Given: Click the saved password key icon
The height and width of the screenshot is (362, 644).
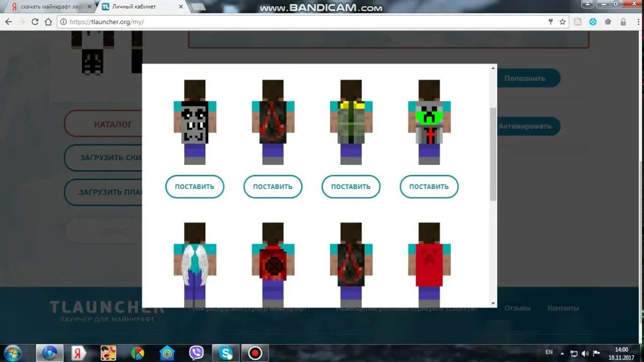Looking at the screenshot, I should click(x=550, y=22).
